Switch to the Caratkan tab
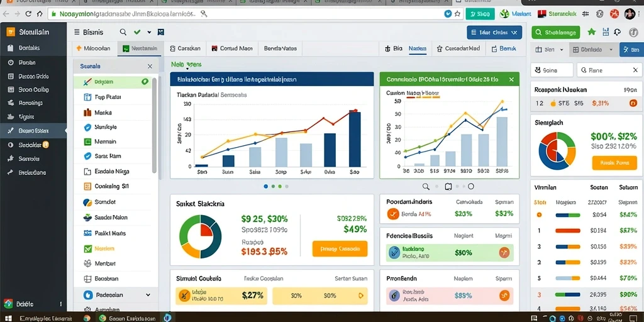 [x=186, y=48]
